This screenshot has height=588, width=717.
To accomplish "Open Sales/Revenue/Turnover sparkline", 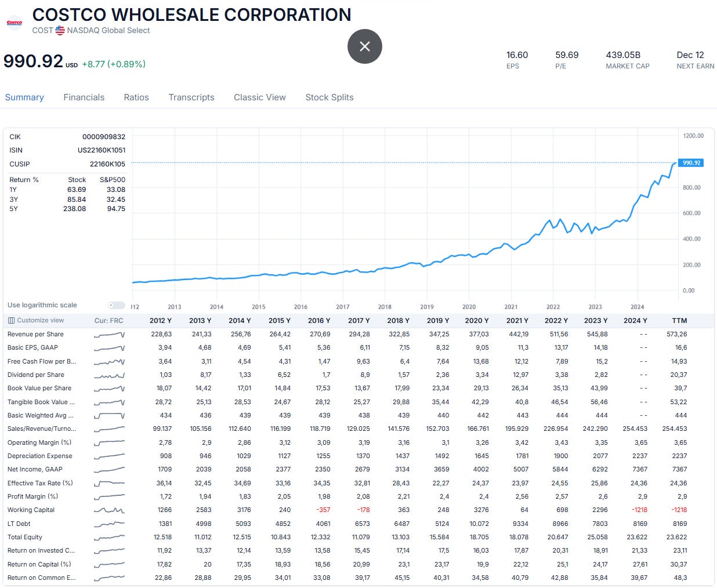I will click(x=109, y=429).
